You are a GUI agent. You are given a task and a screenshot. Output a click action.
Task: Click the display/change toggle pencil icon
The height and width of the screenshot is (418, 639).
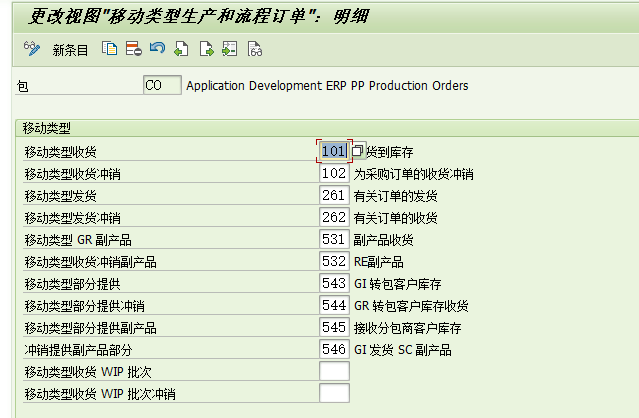coord(32,49)
